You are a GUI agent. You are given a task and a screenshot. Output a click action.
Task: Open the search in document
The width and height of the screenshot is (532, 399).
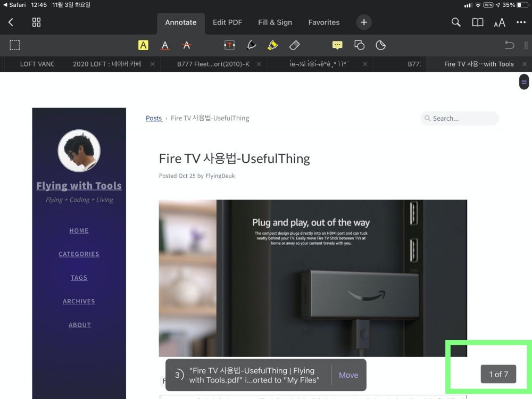point(456,22)
